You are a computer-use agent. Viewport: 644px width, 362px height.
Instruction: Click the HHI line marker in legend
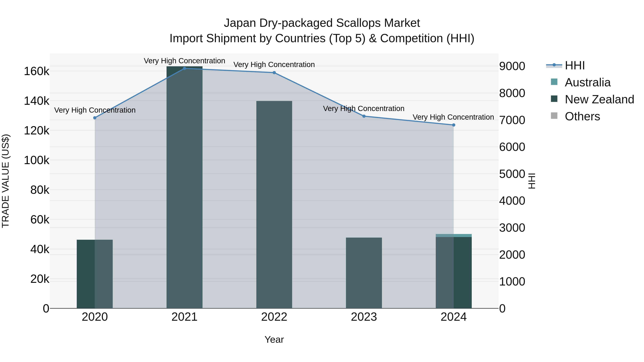click(x=554, y=65)
